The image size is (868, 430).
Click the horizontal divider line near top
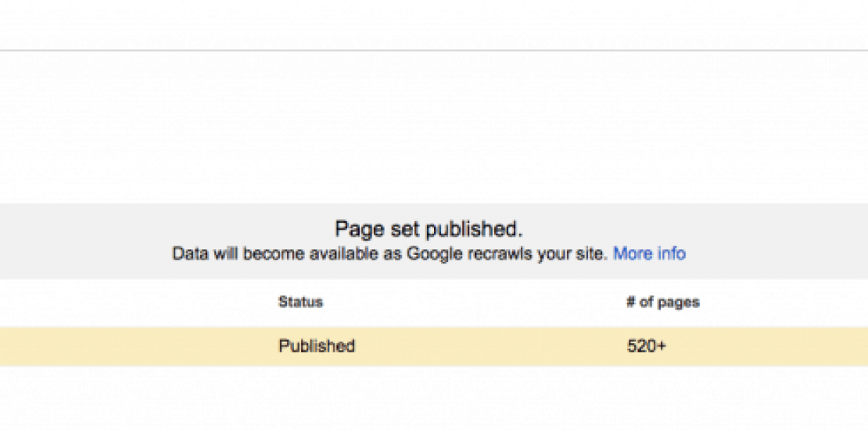pos(434,51)
